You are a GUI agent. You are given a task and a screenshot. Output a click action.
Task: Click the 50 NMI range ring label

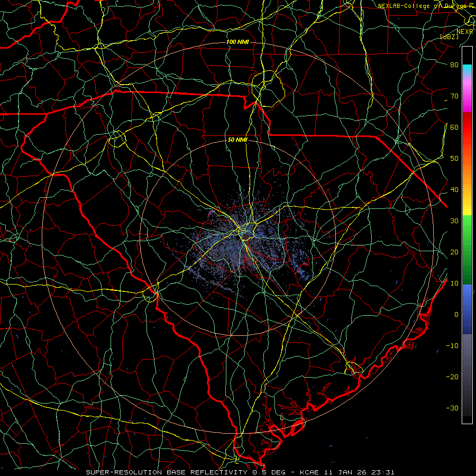pyautogui.click(x=237, y=140)
